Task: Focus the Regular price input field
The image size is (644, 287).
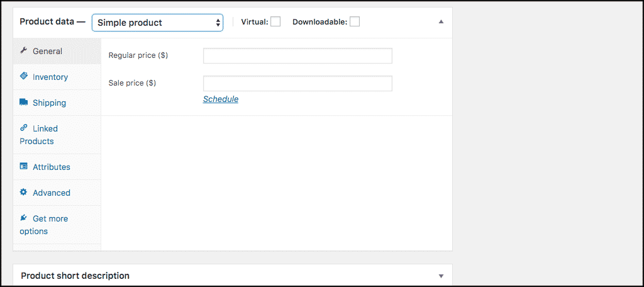Action: coord(297,56)
